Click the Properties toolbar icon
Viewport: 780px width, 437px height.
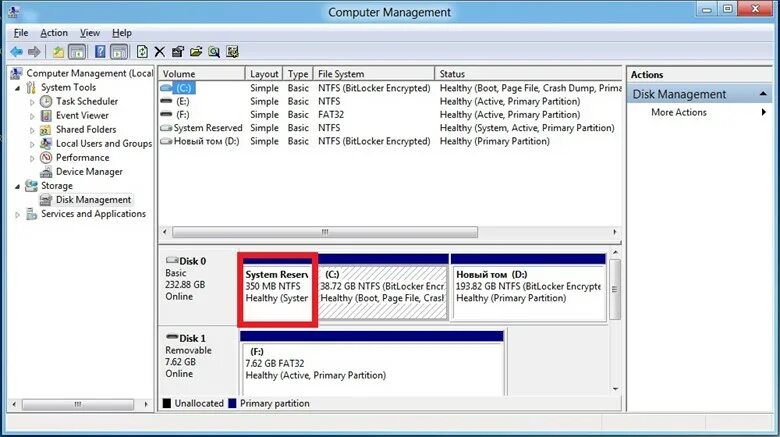tap(178, 52)
